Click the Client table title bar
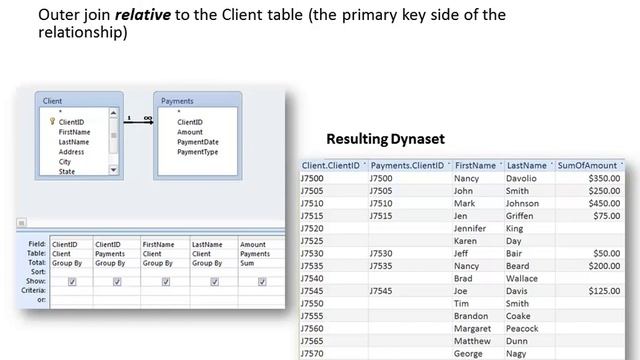 [79, 100]
